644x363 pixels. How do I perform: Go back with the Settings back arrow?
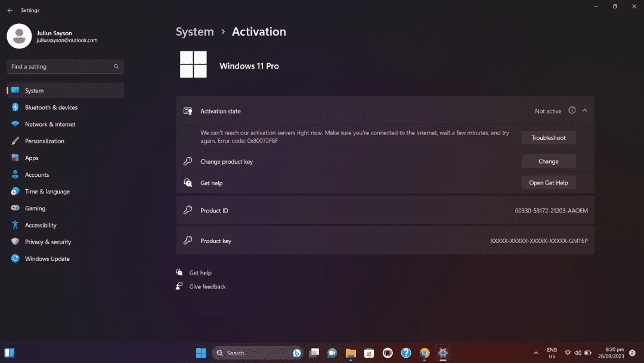[10, 10]
